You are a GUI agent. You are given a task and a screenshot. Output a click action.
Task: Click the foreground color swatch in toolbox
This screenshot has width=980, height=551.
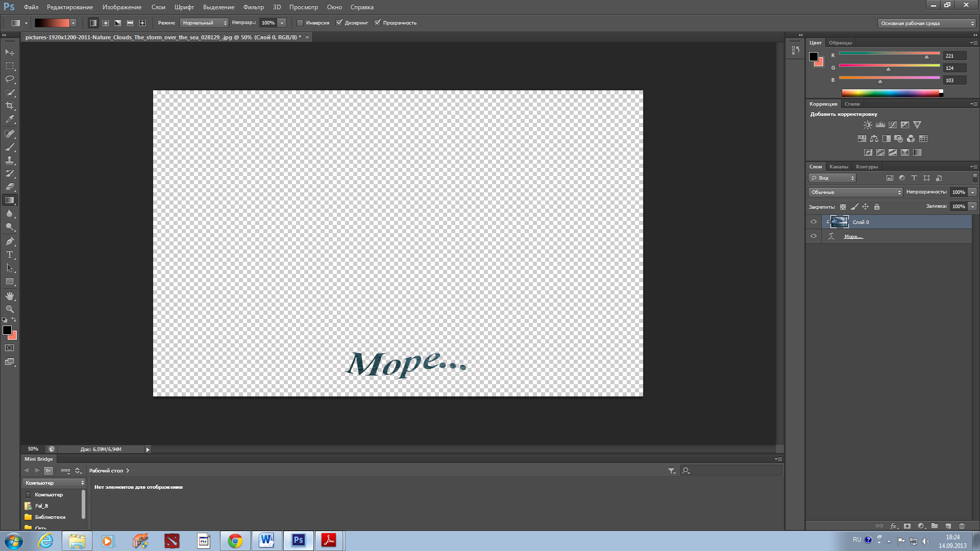pos(7,331)
